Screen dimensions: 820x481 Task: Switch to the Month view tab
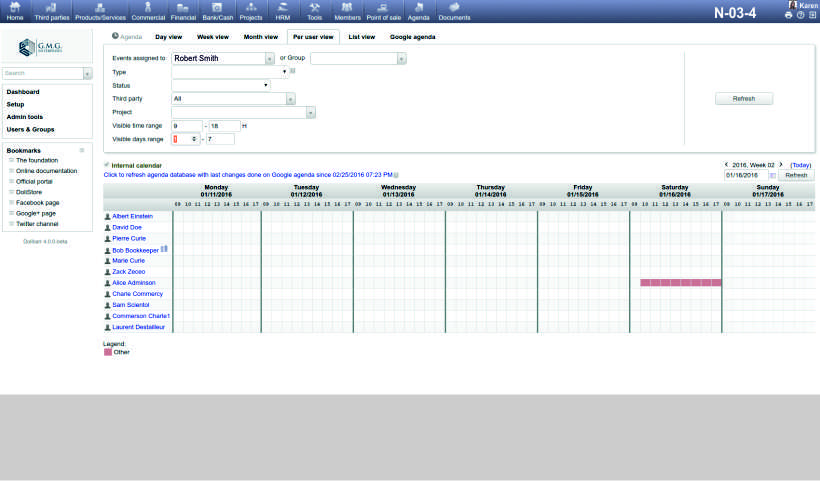tap(261, 36)
